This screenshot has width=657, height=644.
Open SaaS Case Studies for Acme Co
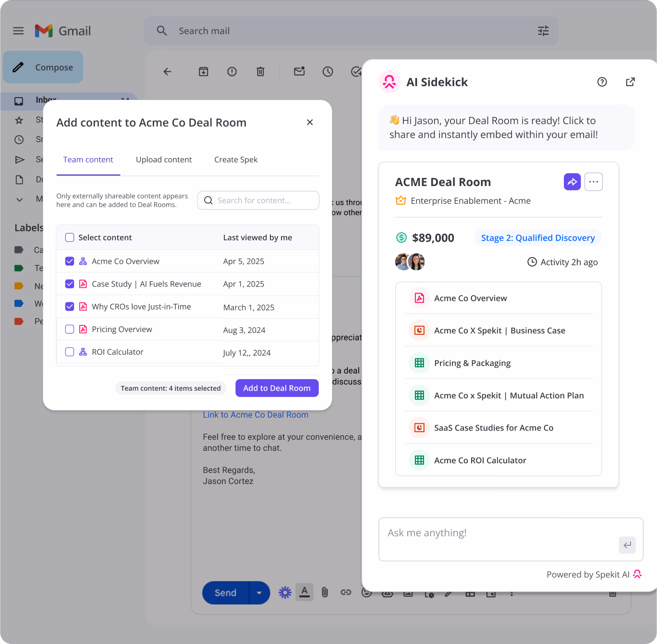499,428
